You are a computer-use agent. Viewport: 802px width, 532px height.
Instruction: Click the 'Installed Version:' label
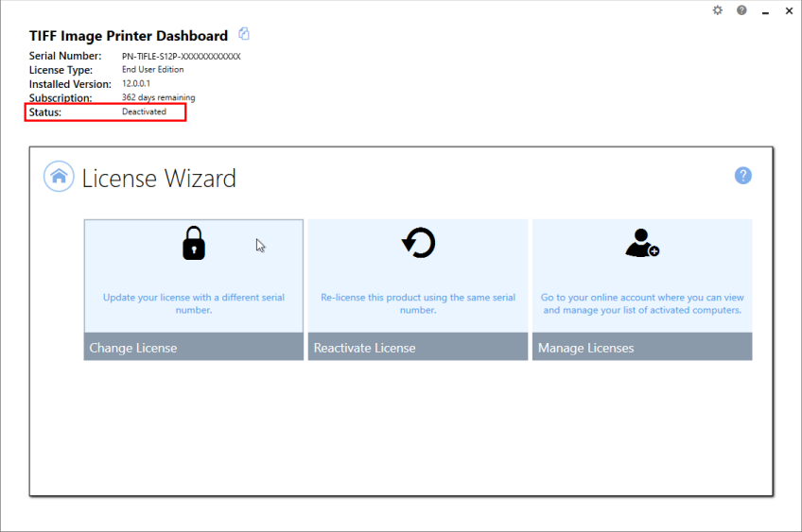70,84
